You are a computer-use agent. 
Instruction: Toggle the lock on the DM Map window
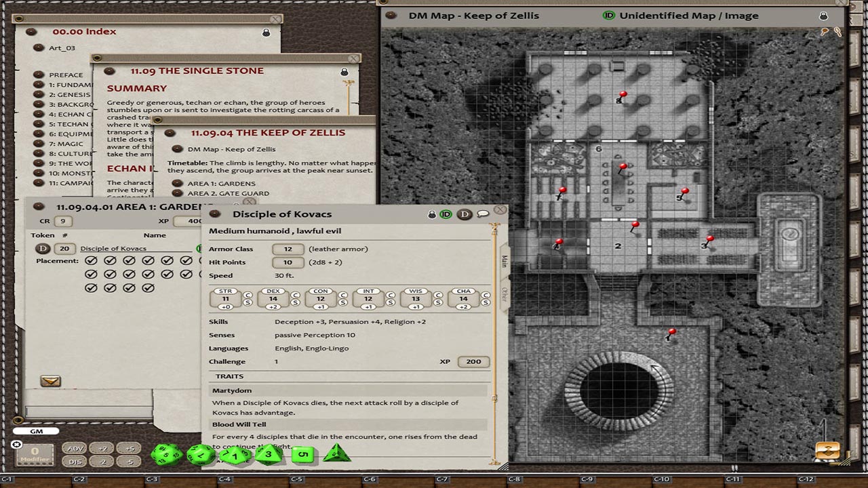(x=823, y=14)
